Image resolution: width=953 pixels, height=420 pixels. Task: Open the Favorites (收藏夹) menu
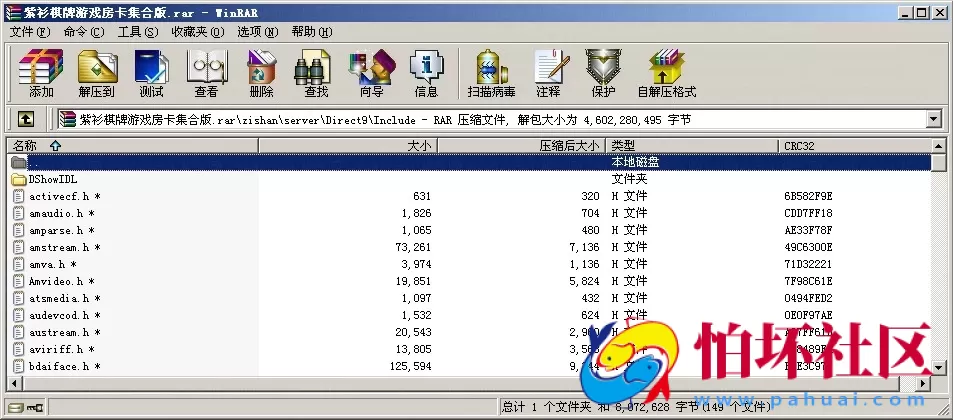coord(198,32)
